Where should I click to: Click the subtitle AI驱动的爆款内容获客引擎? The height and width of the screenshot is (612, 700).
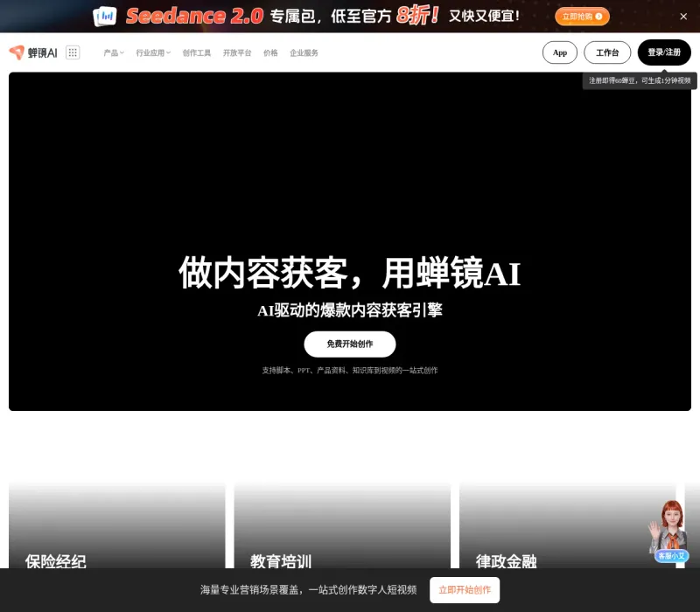pos(350,310)
